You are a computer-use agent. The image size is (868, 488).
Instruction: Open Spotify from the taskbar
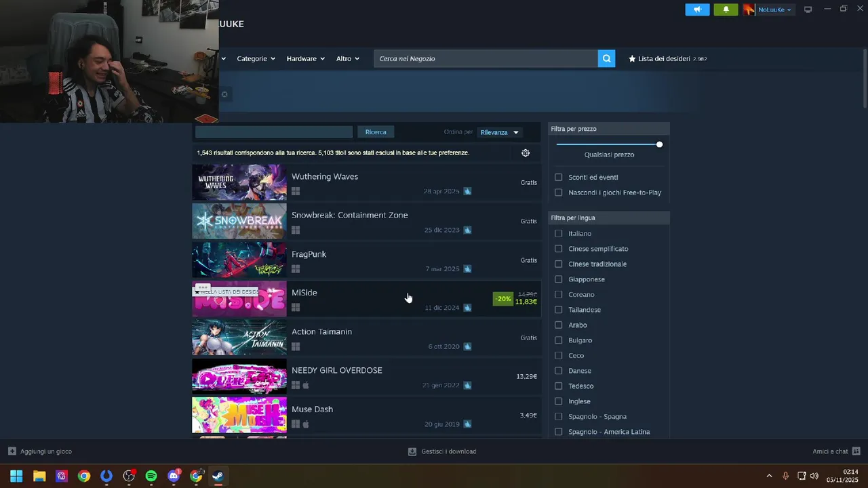pyautogui.click(x=151, y=476)
